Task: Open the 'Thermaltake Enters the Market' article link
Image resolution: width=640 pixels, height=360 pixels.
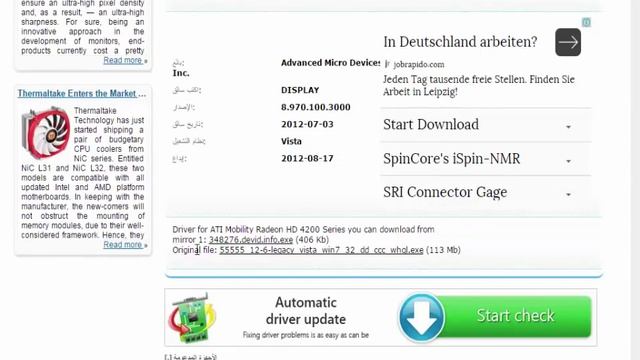Action: pyautogui.click(x=81, y=93)
